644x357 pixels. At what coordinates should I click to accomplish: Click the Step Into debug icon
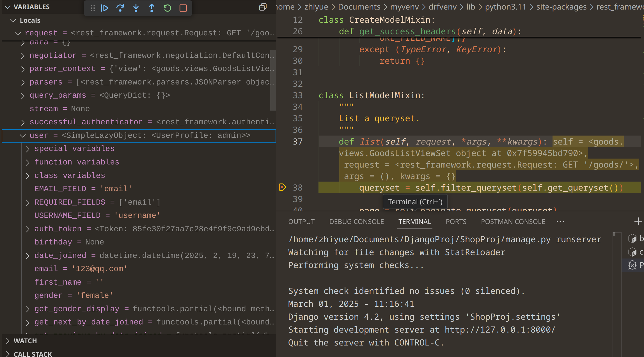(136, 8)
